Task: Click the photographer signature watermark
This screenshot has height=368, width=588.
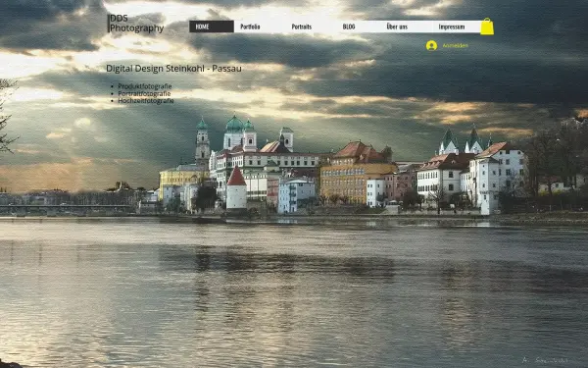Action: 545,360
